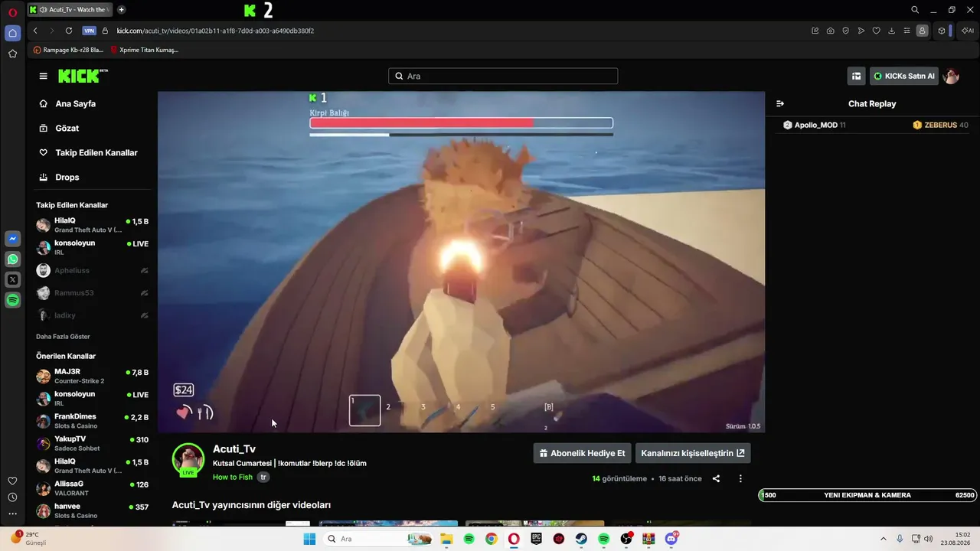
Task: Reload the current page
Action: pyautogui.click(x=69, y=31)
